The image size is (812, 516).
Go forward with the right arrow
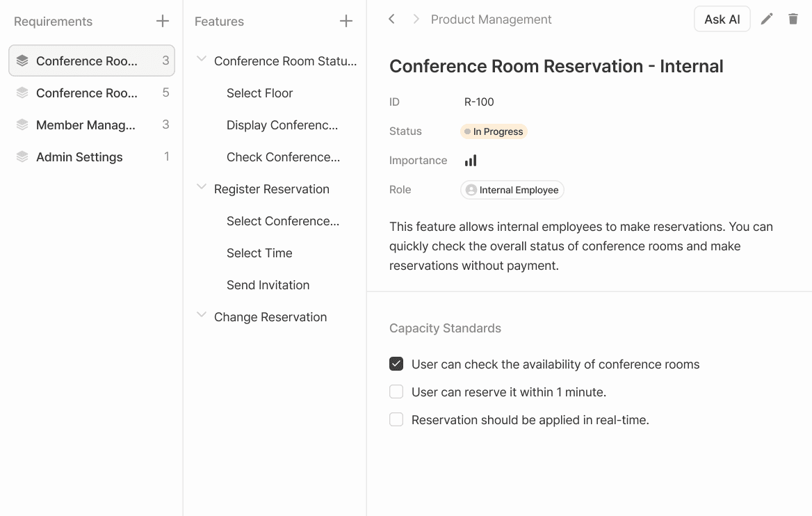coord(416,19)
